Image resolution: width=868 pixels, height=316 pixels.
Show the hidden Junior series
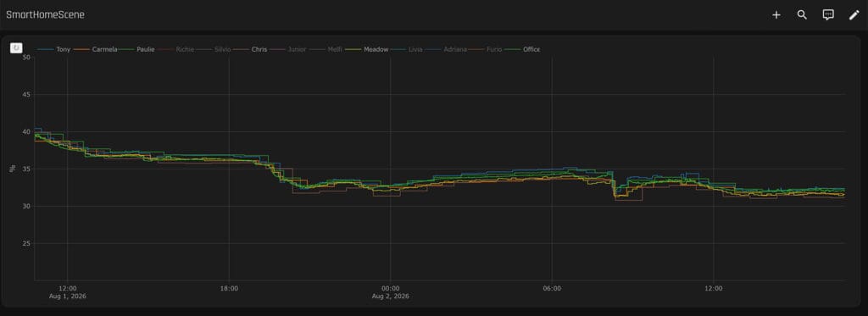287,49
